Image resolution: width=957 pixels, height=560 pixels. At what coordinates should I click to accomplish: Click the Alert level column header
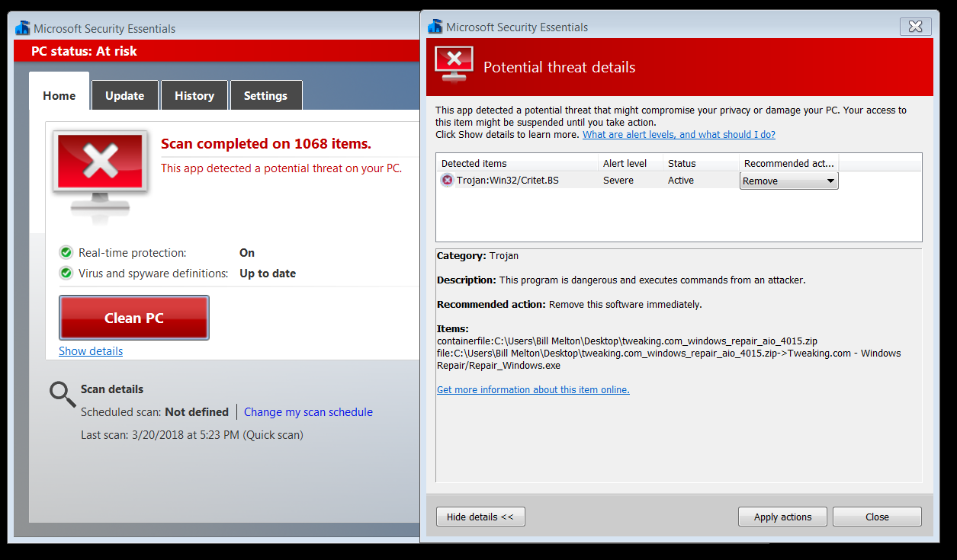(625, 163)
